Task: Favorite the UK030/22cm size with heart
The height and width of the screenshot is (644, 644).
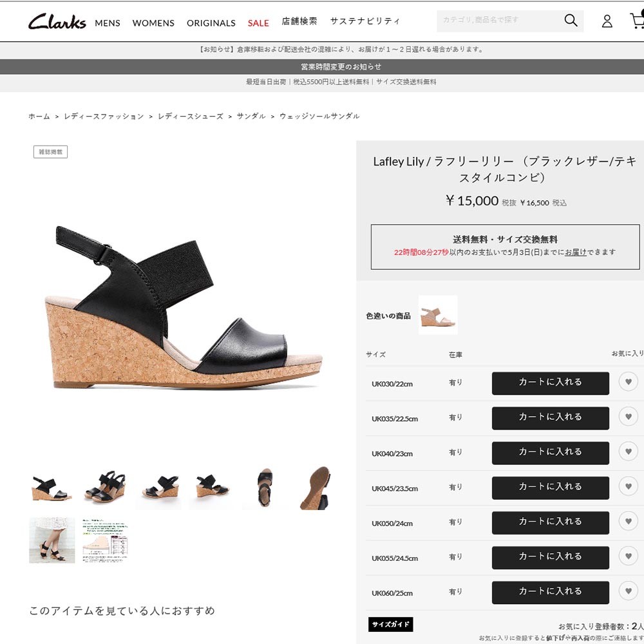Action: point(629,381)
